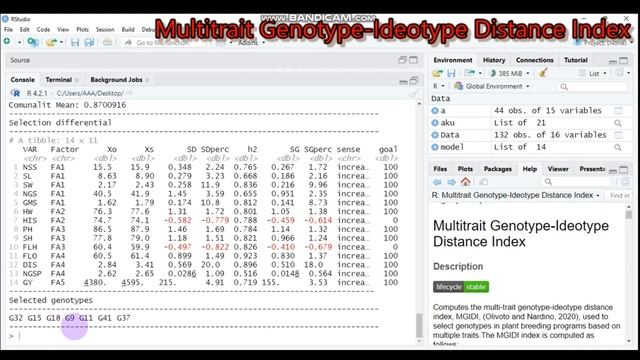Viewport: 640px width, 360px height.
Task: Click the Help forward arrow icon
Action: pyautogui.click(x=451, y=182)
